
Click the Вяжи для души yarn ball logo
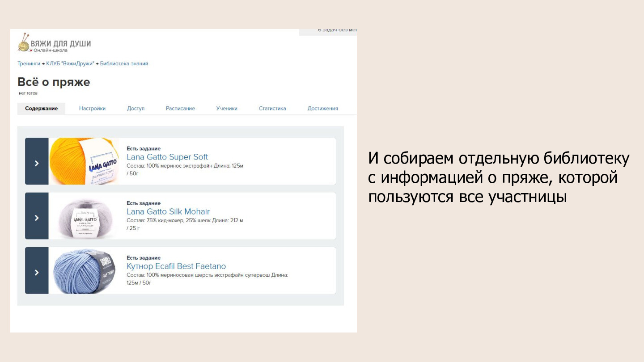tap(24, 42)
